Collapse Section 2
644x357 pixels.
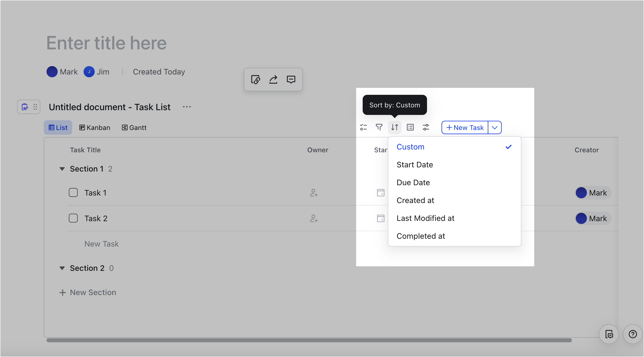tap(62, 268)
